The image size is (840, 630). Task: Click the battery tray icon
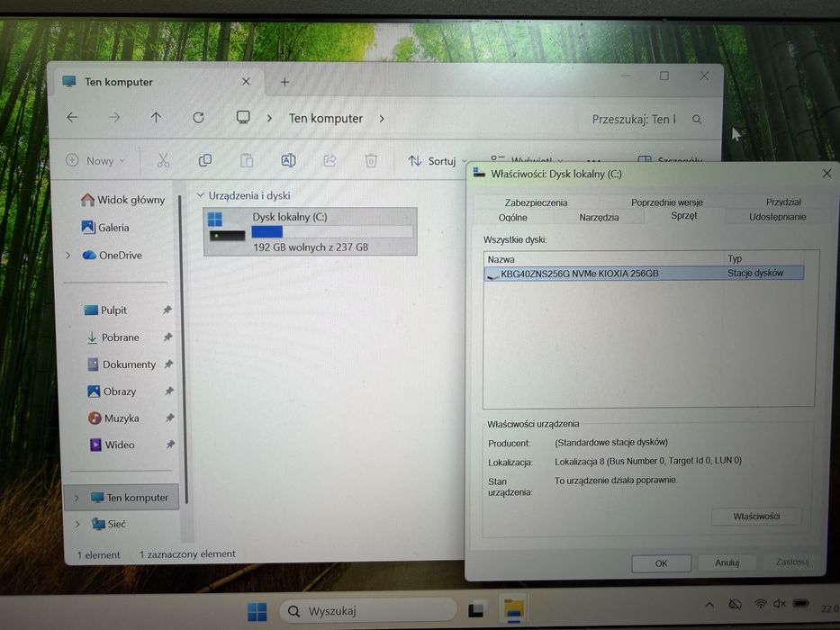(801, 604)
